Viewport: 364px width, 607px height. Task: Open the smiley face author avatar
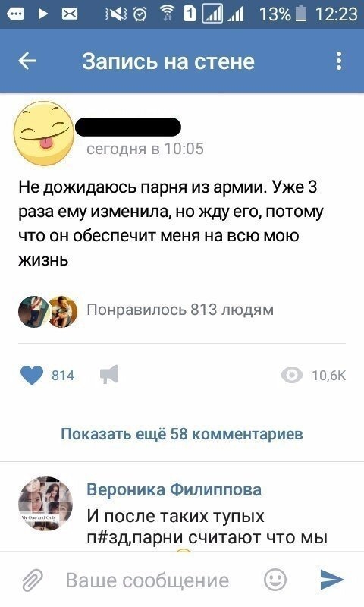[44, 134]
